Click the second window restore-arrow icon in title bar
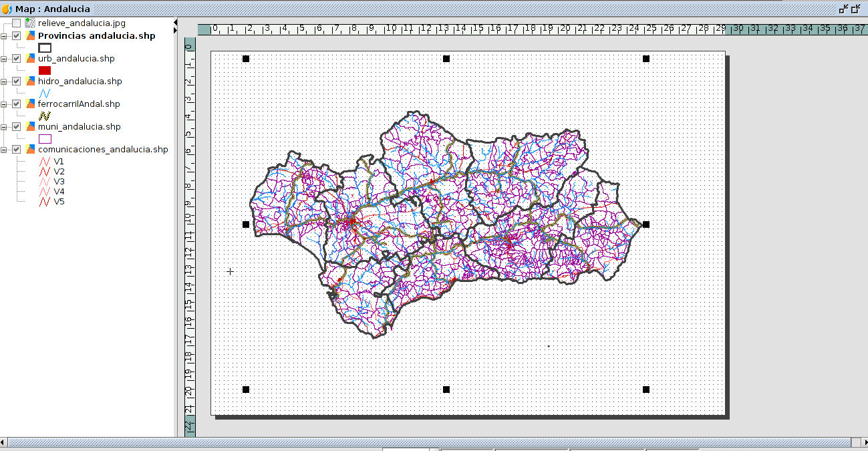 pyautogui.click(x=855, y=9)
